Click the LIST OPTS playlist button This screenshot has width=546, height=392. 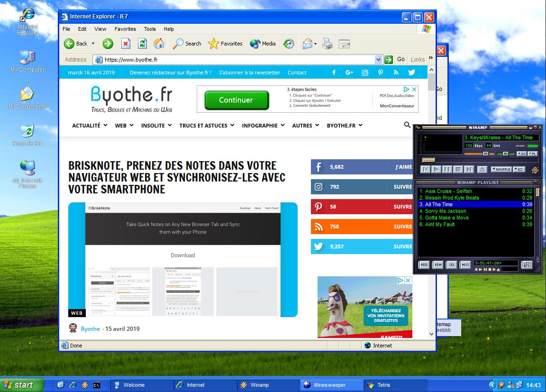pyautogui.click(x=527, y=264)
